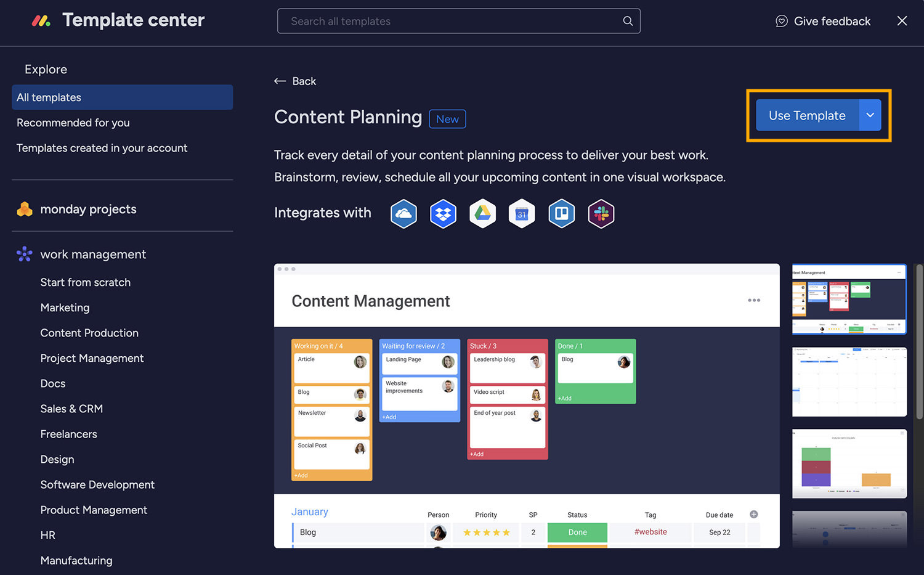Click the orange Working on it column header

(331, 346)
